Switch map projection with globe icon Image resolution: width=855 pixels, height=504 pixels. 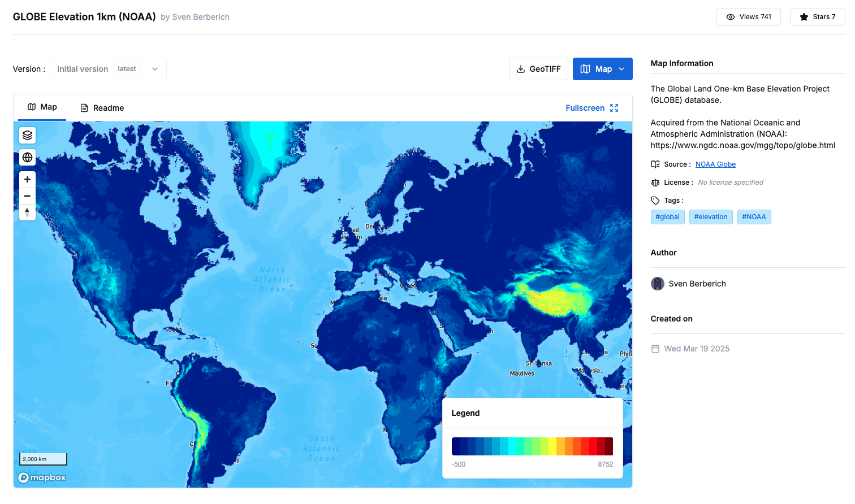(x=27, y=158)
